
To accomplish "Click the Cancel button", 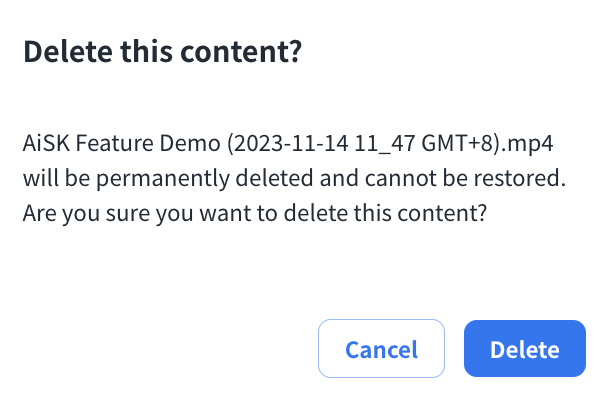I will [x=381, y=349].
